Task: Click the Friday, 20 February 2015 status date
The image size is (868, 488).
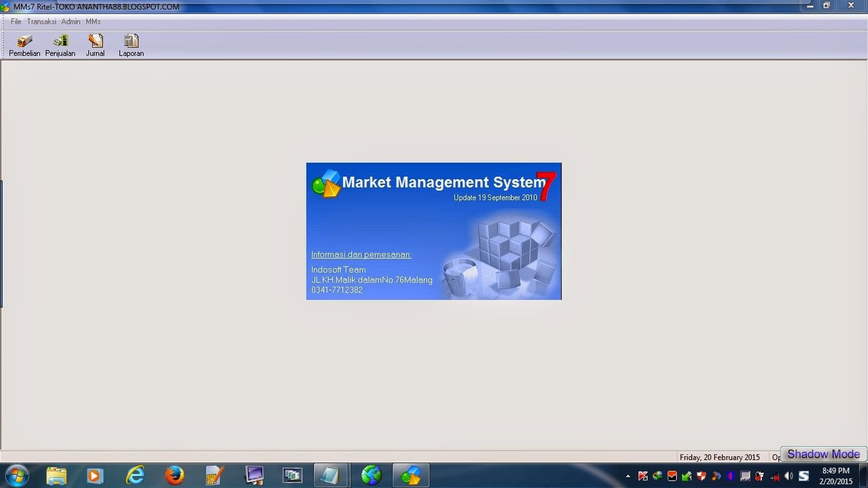Action: coord(720,457)
